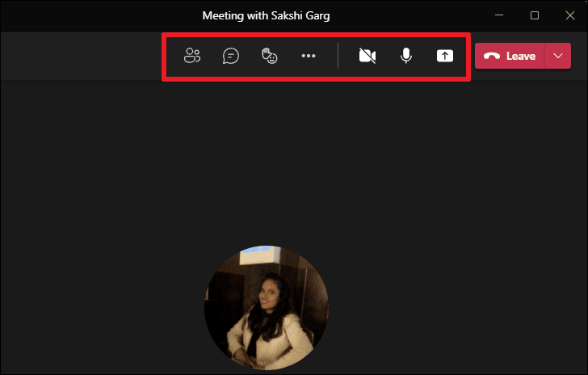The height and width of the screenshot is (375, 588).
Task: Close the meeting window
Action: [570, 15]
